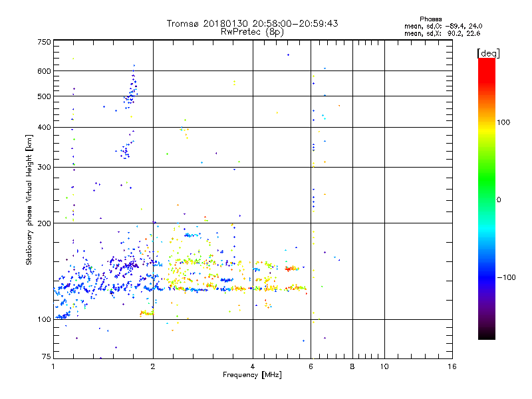Click the x-axis tick label '2'

click(x=153, y=366)
